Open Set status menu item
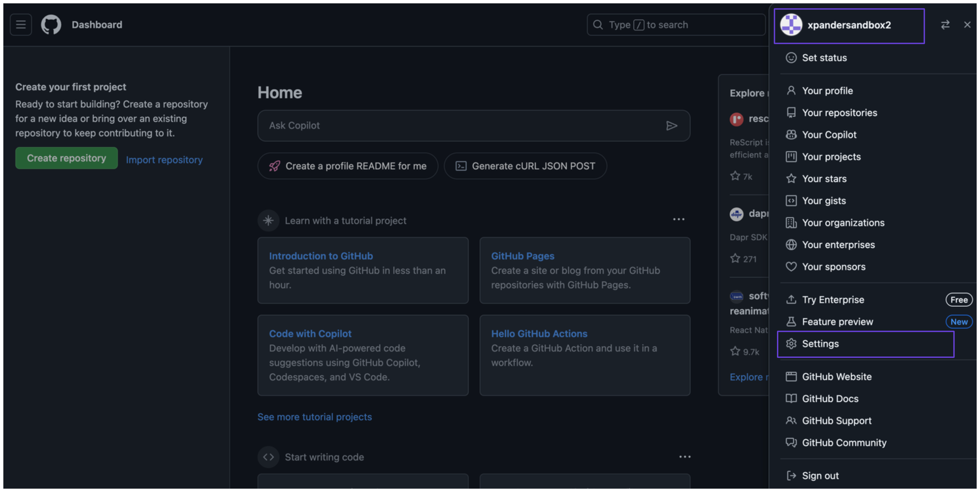The width and height of the screenshot is (980, 492). click(x=824, y=58)
